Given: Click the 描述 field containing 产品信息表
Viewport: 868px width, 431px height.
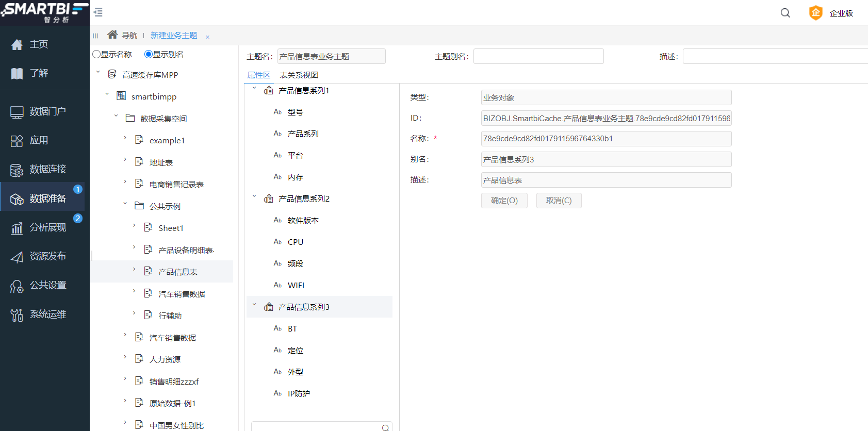Looking at the screenshot, I should coord(607,180).
